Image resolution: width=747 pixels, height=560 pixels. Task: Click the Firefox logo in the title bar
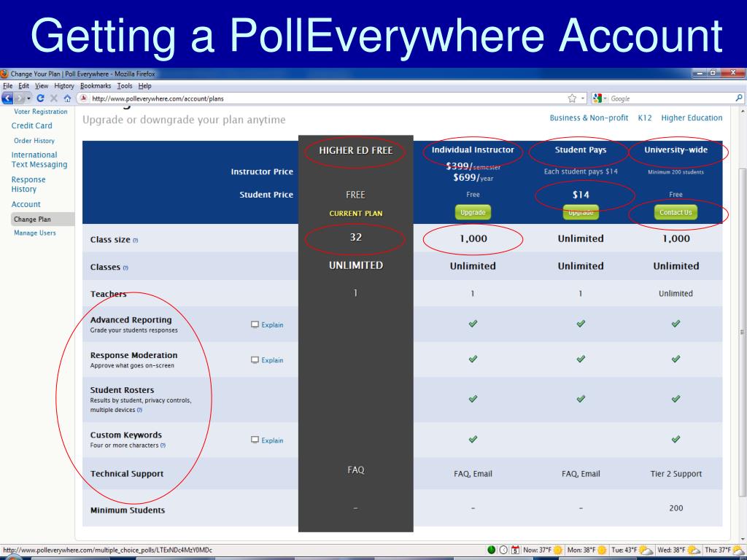pos(4,74)
